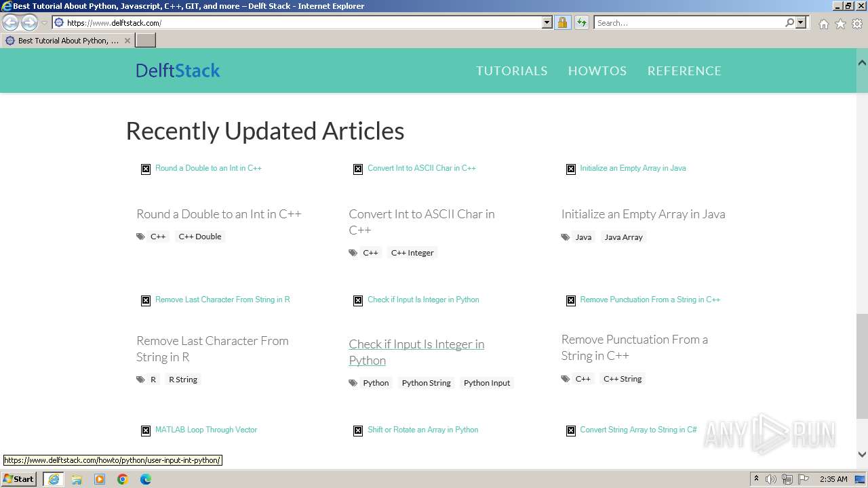This screenshot has height=488, width=868.
Task: Open the IE Tools gear icon
Action: [857, 24]
